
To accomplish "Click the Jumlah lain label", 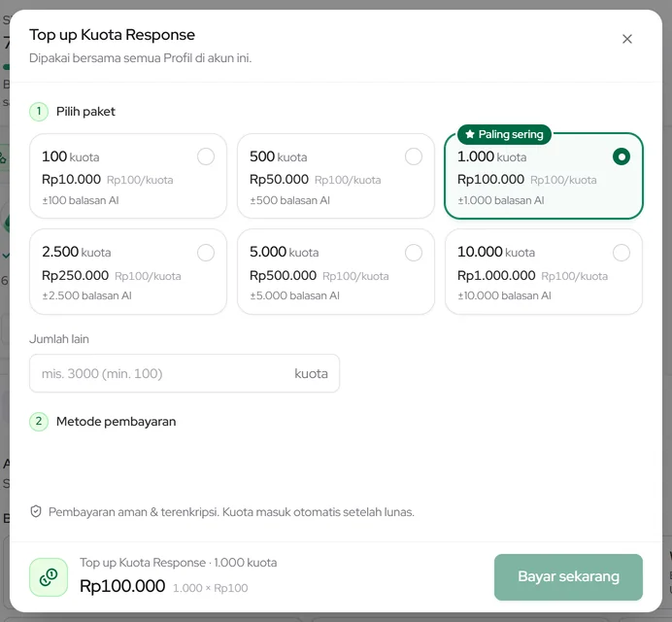I will coord(59,339).
